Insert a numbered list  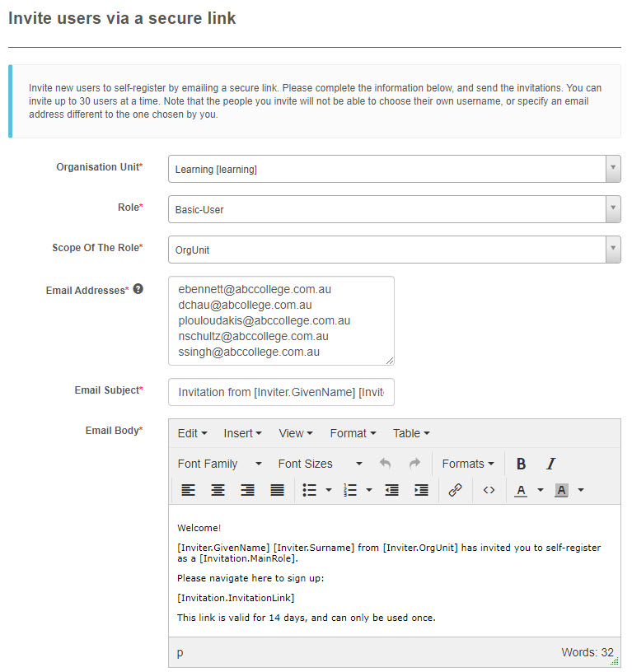click(x=350, y=490)
